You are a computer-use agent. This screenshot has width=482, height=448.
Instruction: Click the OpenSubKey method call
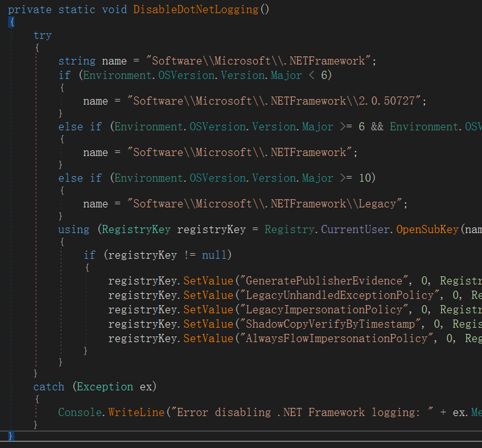(x=427, y=229)
